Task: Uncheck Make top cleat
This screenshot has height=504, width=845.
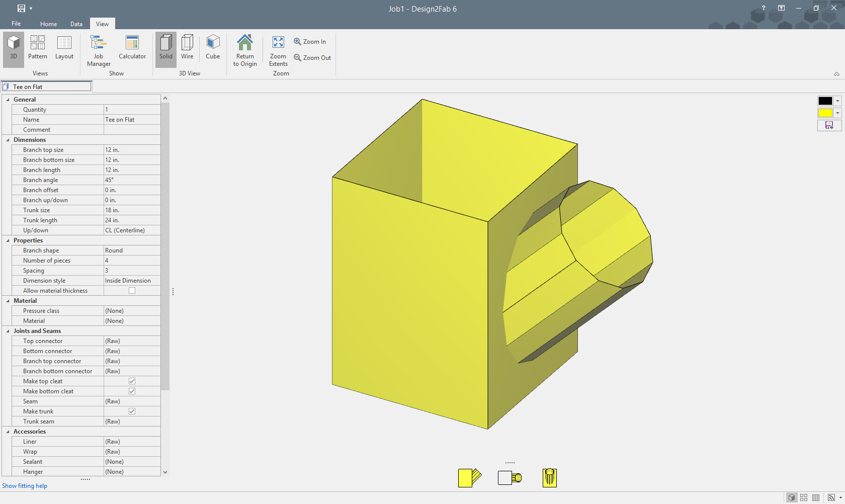Action: point(132,381)
